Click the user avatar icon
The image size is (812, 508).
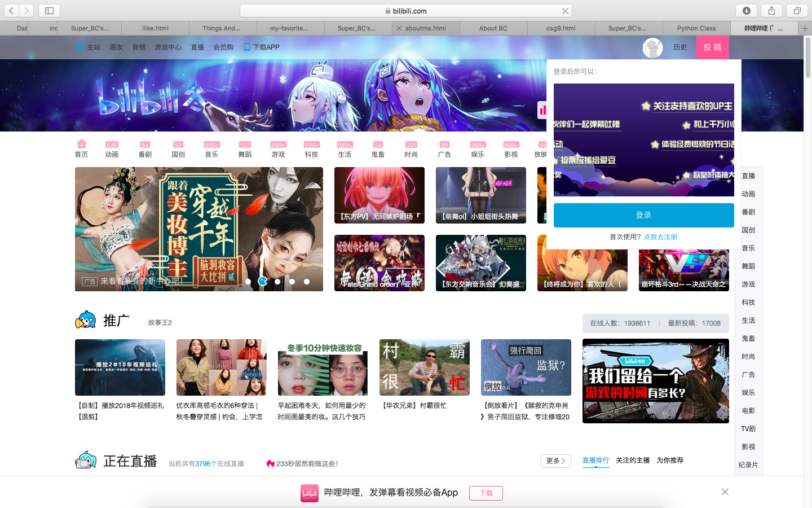tap(652, 48)
